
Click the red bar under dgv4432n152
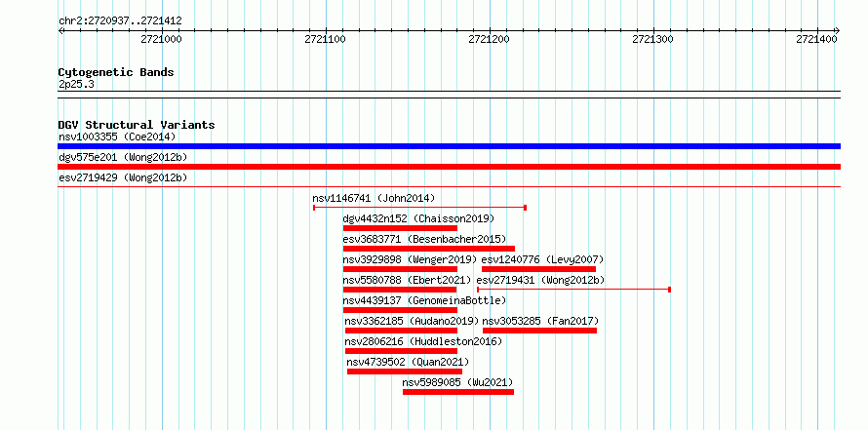coord(400,228)
